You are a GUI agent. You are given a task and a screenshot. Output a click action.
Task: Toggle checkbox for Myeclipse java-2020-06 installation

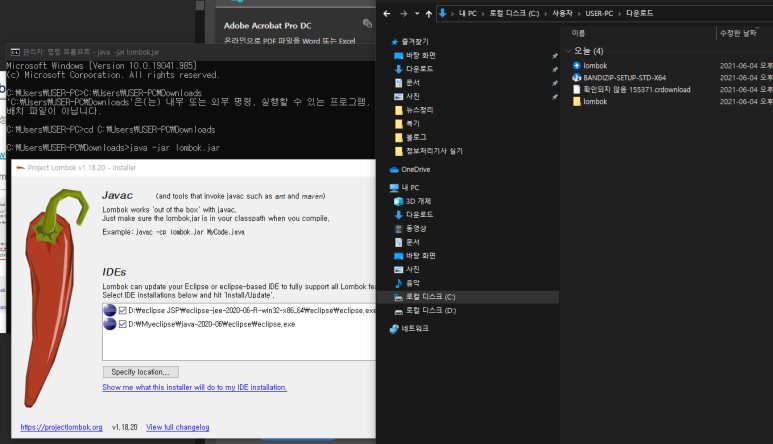123,324
